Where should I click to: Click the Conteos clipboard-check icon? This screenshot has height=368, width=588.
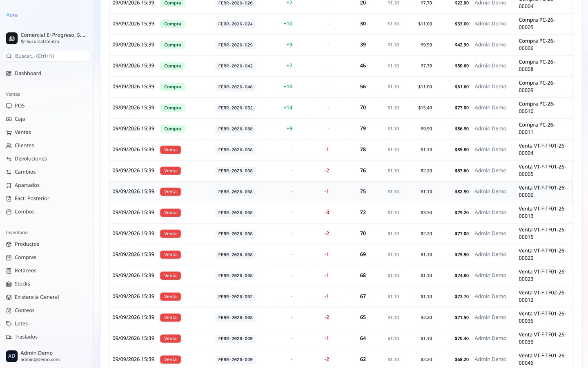point(9,310)
